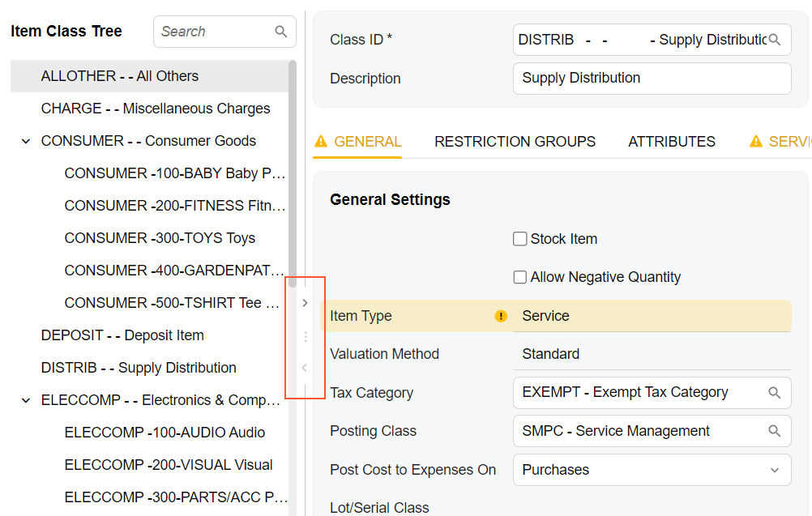
Task: Collapse the ELECCOMP Electronics node
Action: [26, 400]
